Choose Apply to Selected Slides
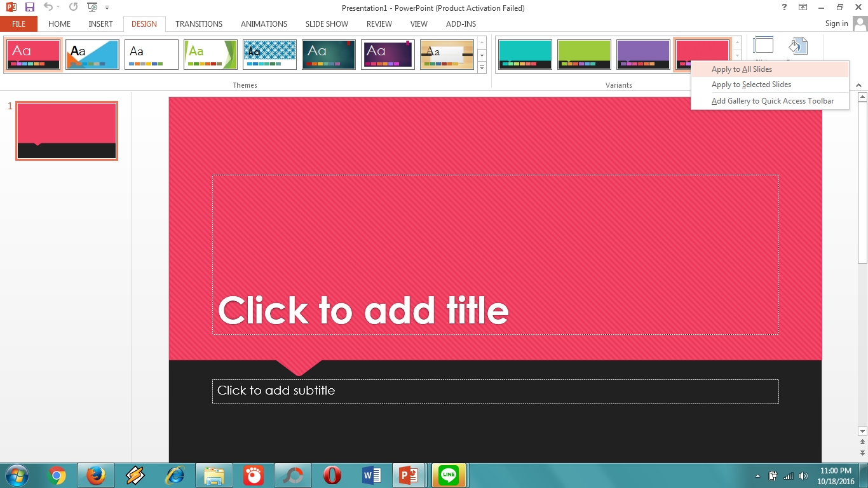Screen dimensions: 868x488 point(770,85)
